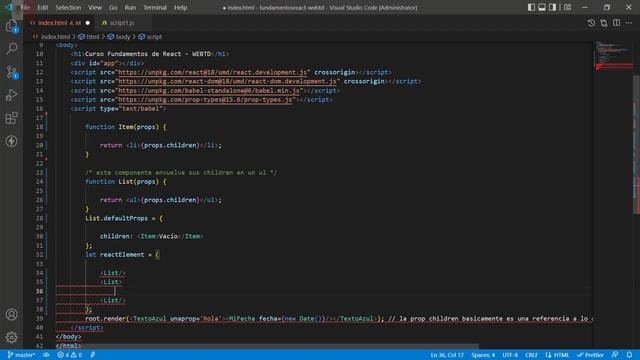Open the Terminal menu

(155, 7)
